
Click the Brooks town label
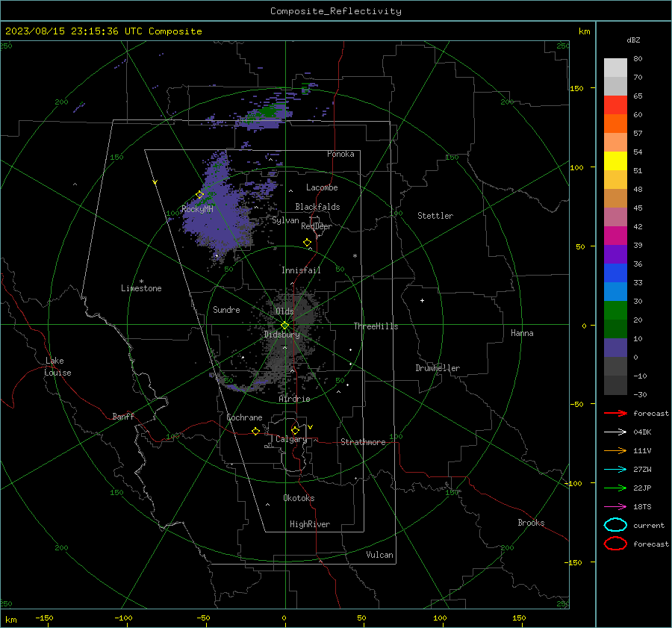tap(531, 523)
